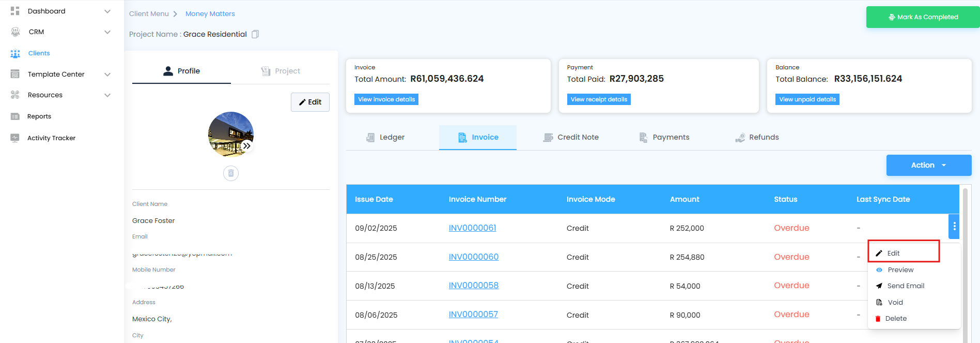Click the Mark As Completed button
Viewport: 980px width, 343px height.
(x=923, y=17)
